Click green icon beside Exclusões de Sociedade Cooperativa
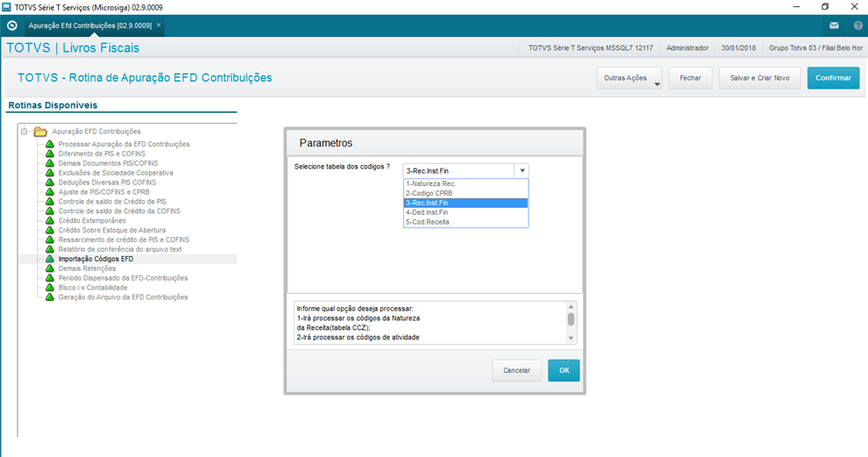The height and width of the screenshot is (457, 868). click(50, 173)
